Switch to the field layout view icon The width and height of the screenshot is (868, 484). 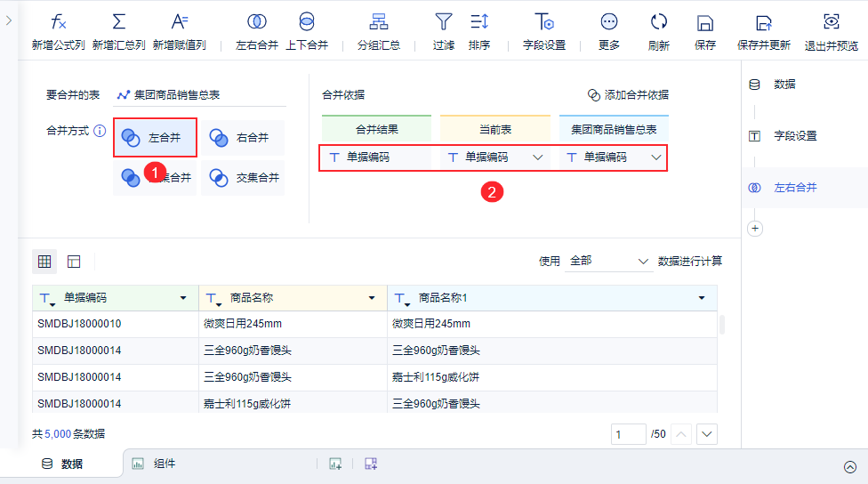(74, 262)
